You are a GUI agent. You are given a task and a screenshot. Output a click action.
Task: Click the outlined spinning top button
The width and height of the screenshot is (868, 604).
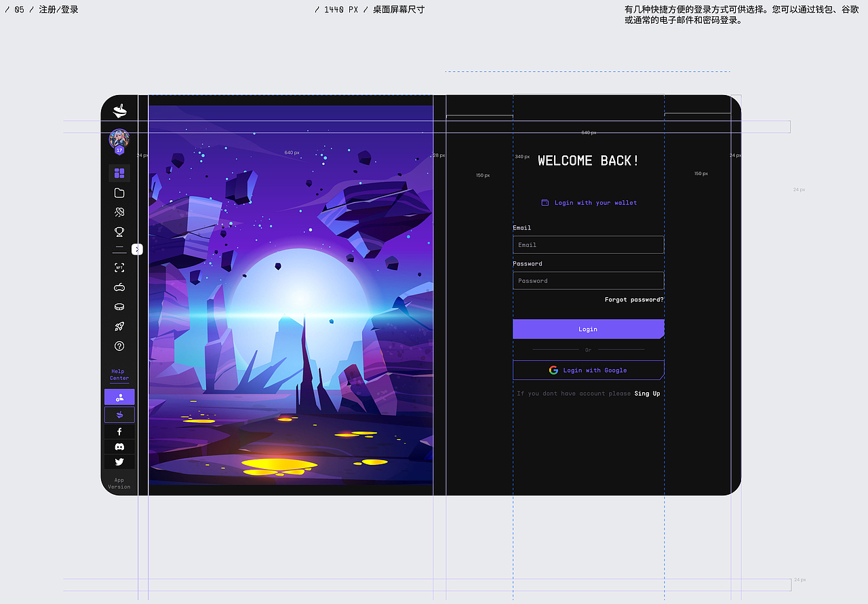(119, 415)
